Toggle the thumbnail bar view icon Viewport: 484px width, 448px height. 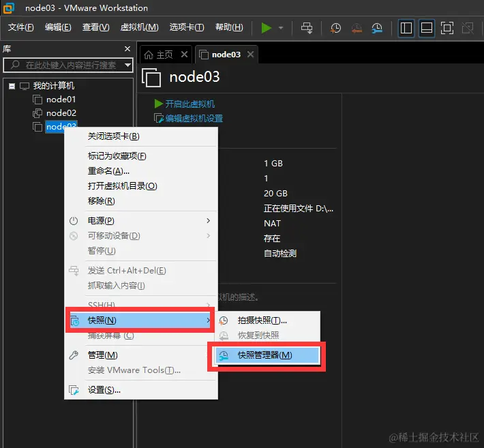[x=427, y=28]
